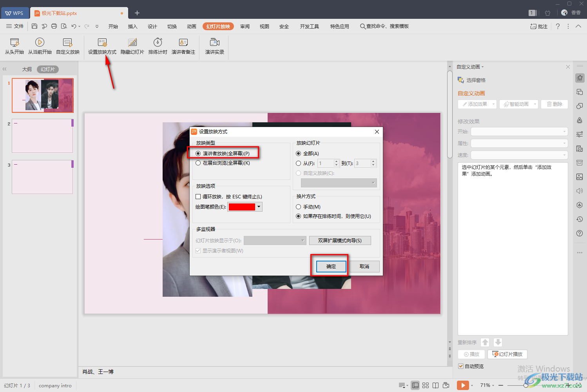Open 双屏扩展模式向导(S) wizard
The image size is (587, 392).
point(340,240)
